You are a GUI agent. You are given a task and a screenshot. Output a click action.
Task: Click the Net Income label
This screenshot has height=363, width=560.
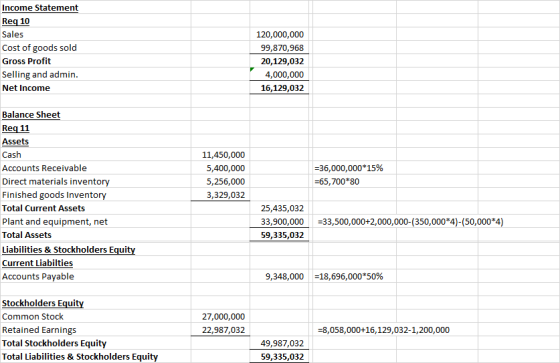point(26,88)
